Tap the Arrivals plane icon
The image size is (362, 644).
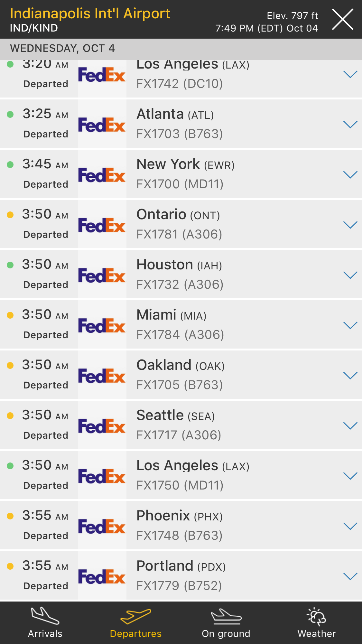45,616
